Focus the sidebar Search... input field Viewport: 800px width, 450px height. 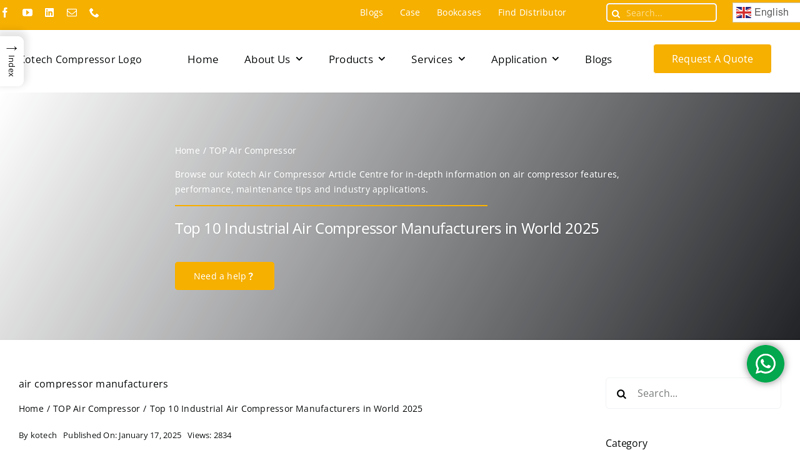693,393
